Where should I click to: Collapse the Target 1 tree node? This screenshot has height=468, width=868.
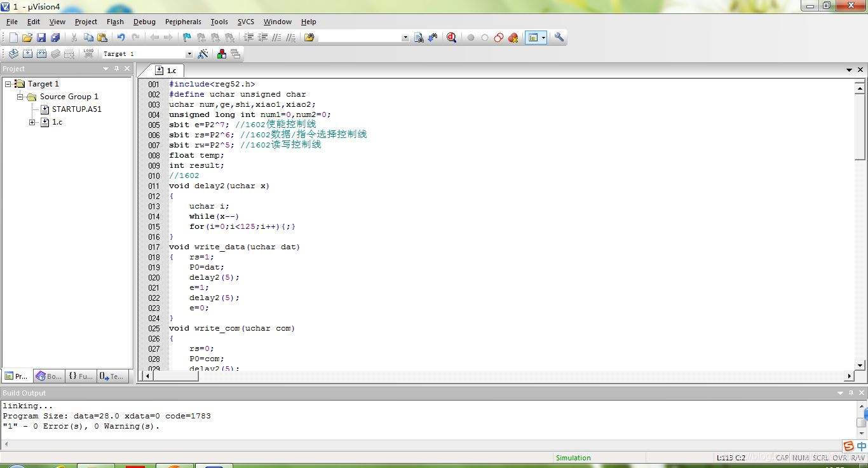8,84
